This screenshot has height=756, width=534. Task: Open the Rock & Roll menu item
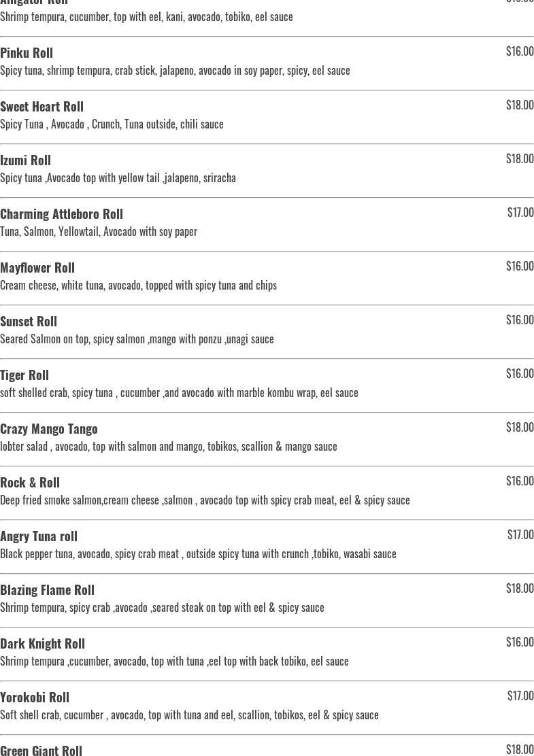click(30, 482)
